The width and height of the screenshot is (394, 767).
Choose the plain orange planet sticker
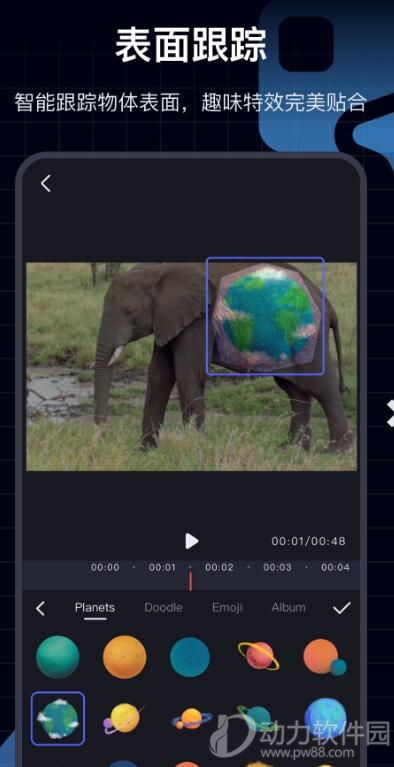coord(124,657)
